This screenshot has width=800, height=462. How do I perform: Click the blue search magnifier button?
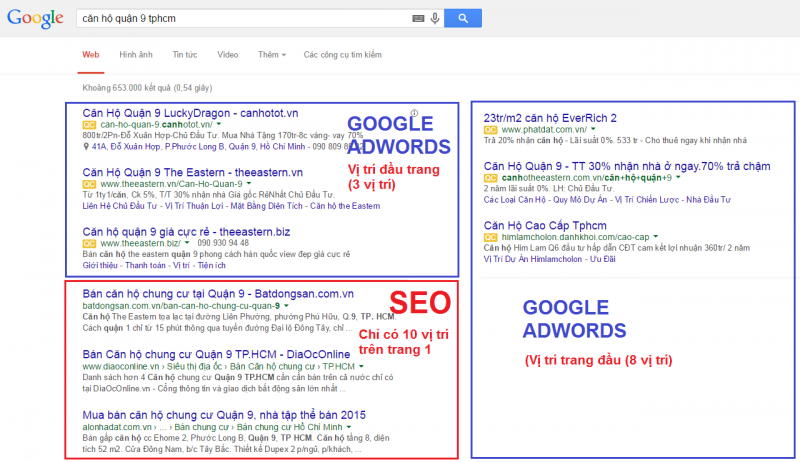pyautogui.click(x=463, y=18)
